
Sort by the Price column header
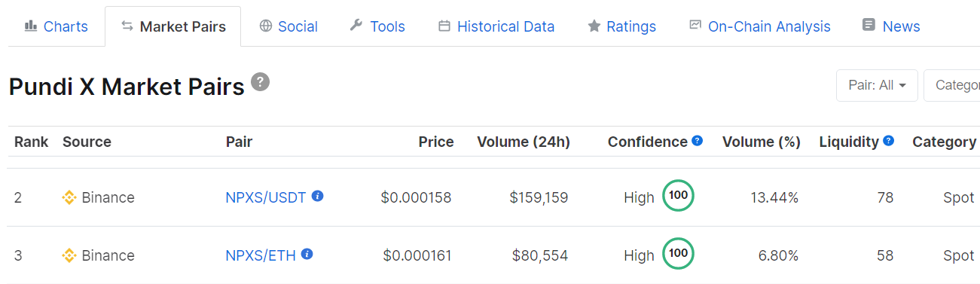[x=436, y=142]
